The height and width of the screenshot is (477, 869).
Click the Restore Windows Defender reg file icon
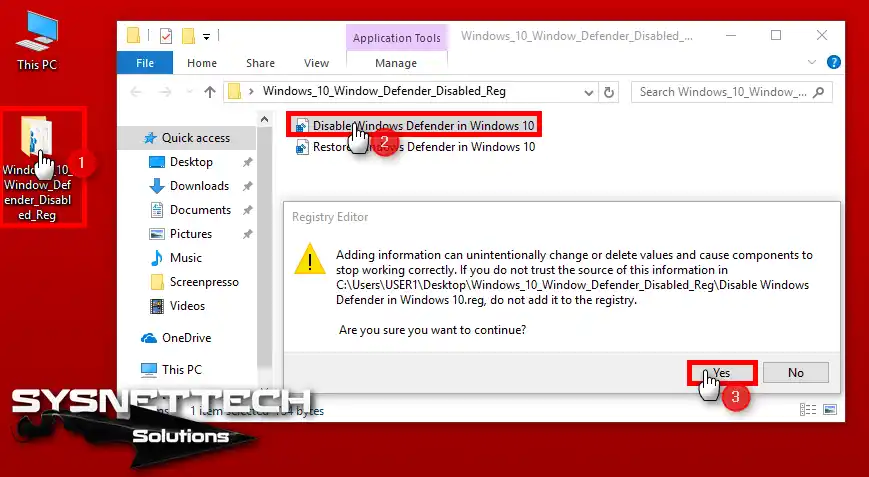point(301,147)
